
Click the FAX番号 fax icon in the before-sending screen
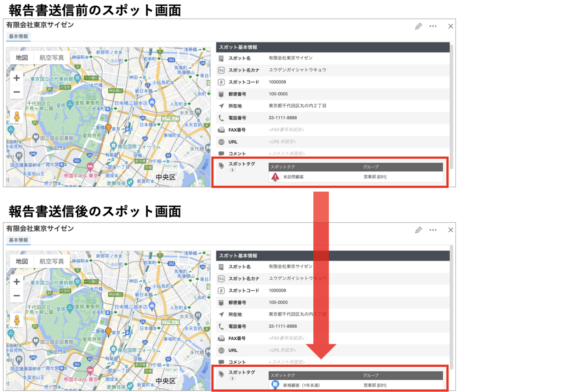click(221, 130)
